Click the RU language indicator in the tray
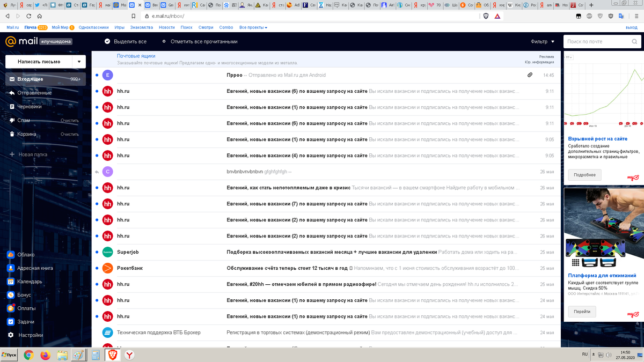This screenshot has width=644, height=362. pyautogui.click(x=584, y=354)
